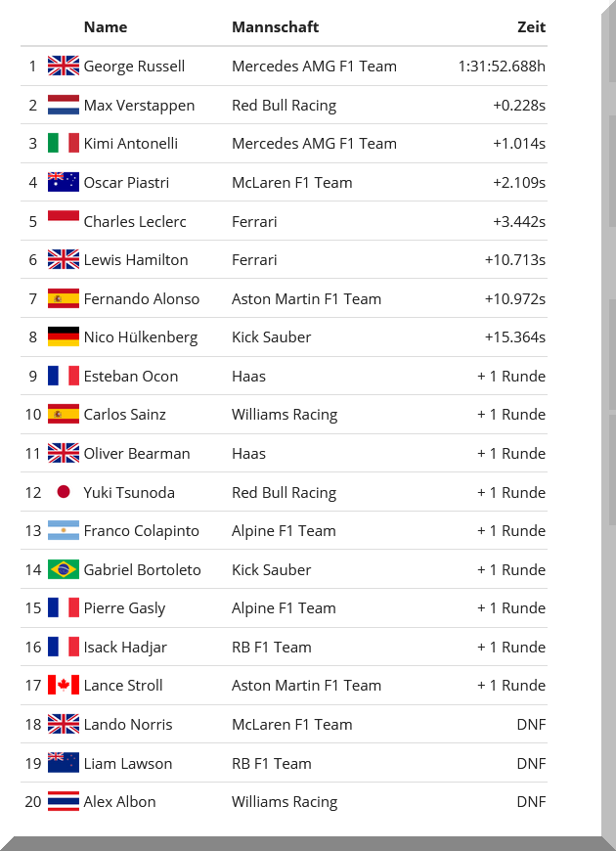
Task: Select the McLaren F1 Team entry for Lando Norris
Action: [291, 725]
